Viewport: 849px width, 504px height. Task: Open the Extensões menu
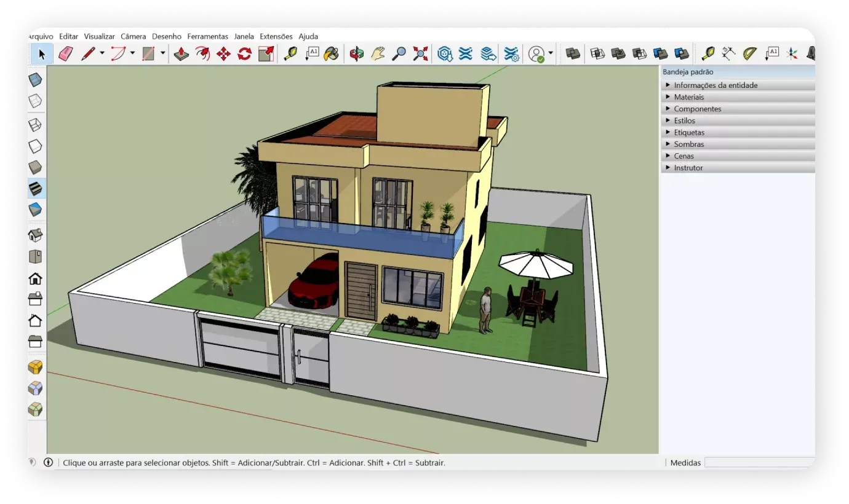[276, 36]
